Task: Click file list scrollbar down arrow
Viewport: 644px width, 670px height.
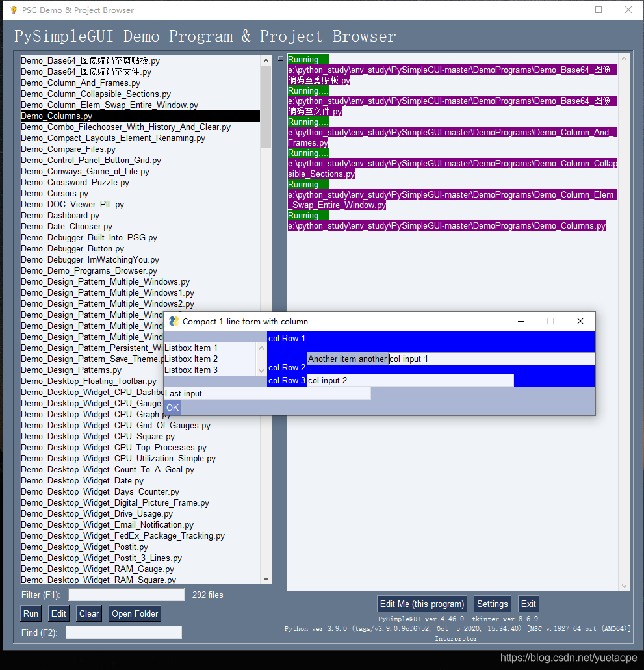Action: 266,579
